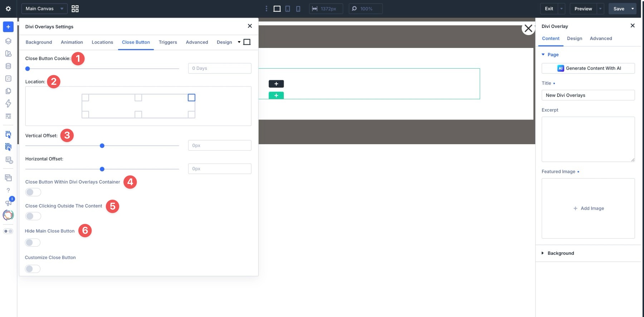Viewport: 644px width, 317px height.
Task: Click the Preview button
Action: point(583,9)
